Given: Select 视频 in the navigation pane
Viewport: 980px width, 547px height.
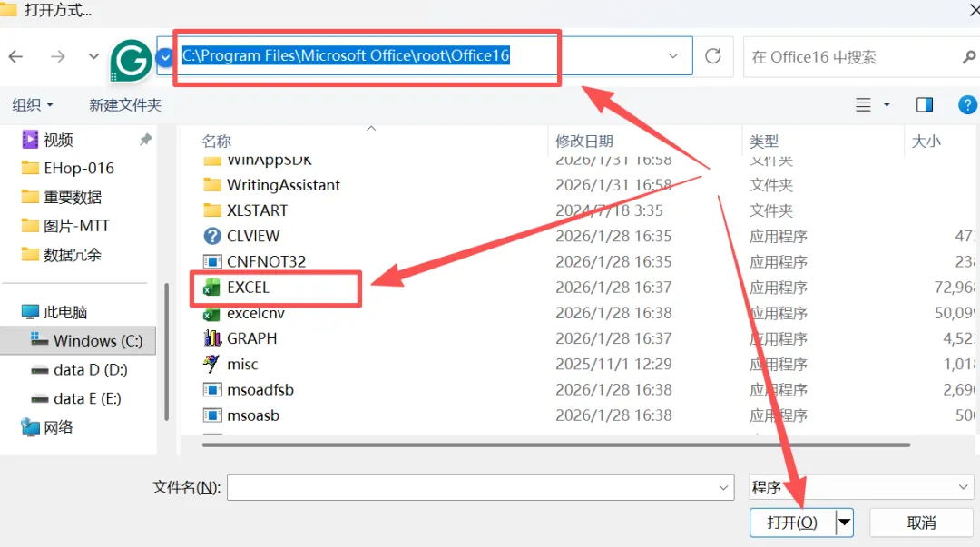Looking at the screenshot, I should 58,140.
